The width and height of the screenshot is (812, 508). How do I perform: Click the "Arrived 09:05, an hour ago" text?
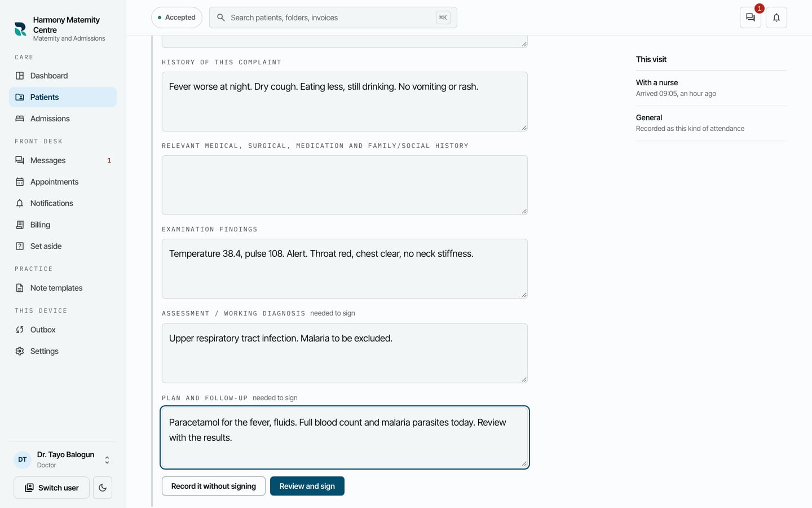pos(676,94)
